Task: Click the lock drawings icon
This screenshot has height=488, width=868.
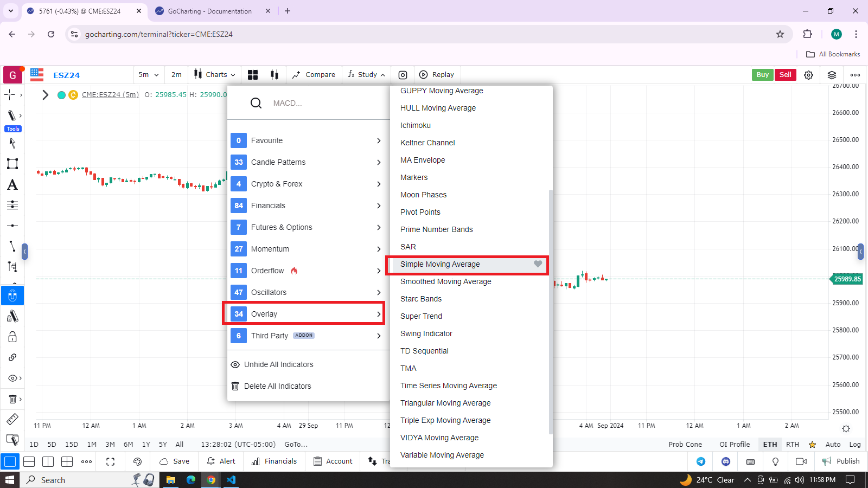Action: [12, 337]
